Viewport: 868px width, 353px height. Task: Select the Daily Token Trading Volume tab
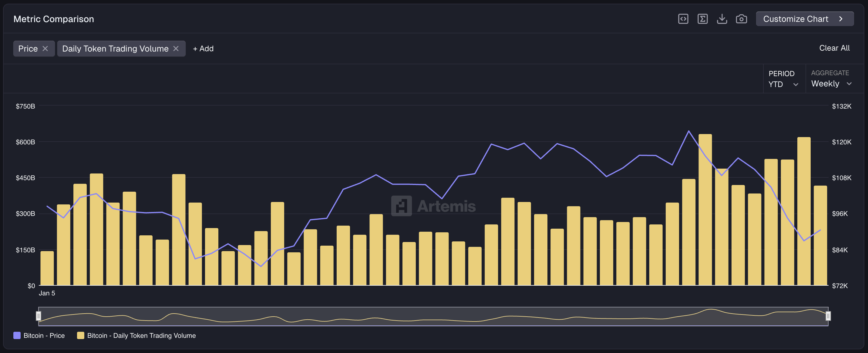tap(115, 49)
